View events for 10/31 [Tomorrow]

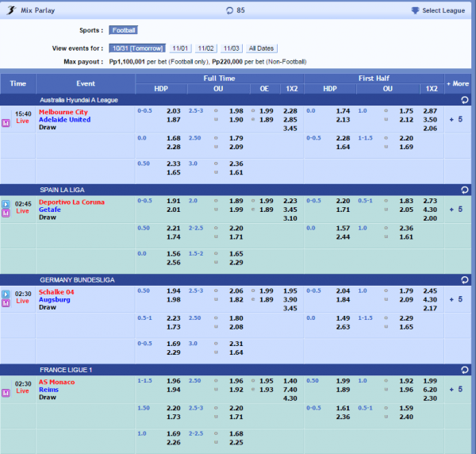pyautogui.click(x=137, y=48)
